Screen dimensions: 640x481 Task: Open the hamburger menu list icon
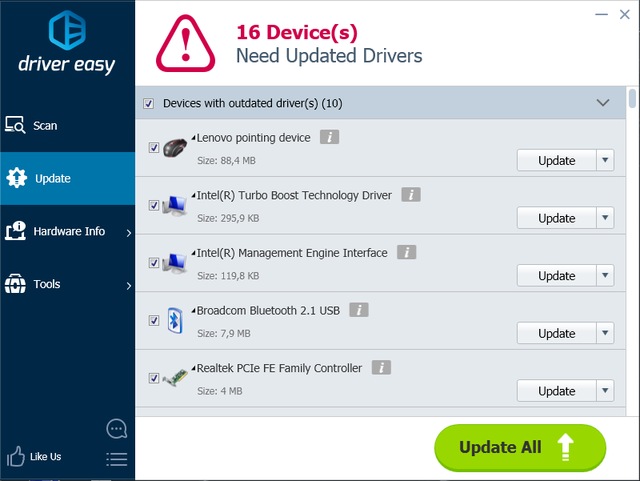click(x=117, y=459)
